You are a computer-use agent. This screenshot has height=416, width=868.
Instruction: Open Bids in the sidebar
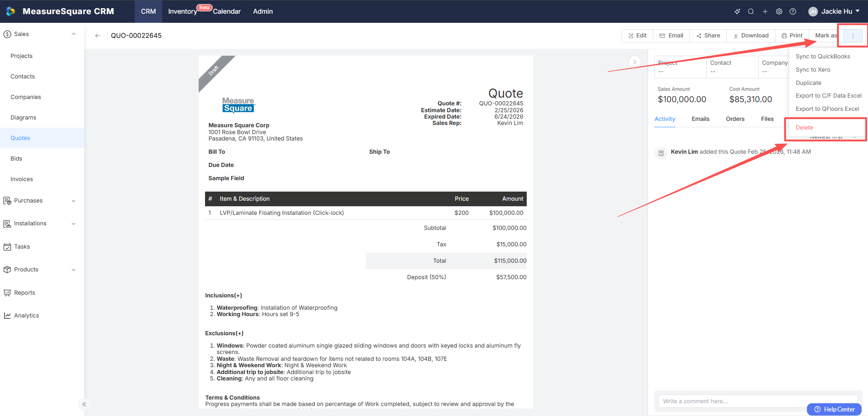pyautogui.click(x=16, y=159)
